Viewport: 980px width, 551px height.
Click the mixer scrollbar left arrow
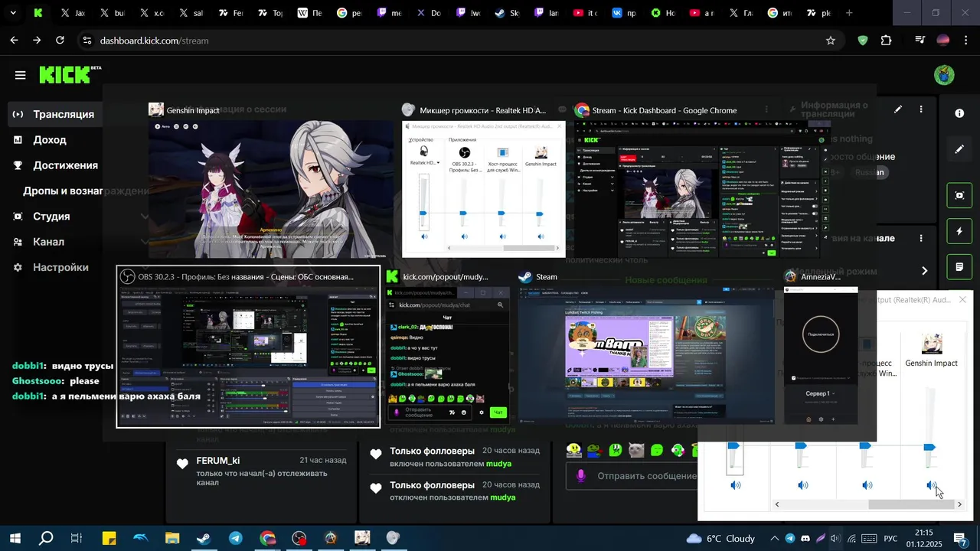click(777, 504)
